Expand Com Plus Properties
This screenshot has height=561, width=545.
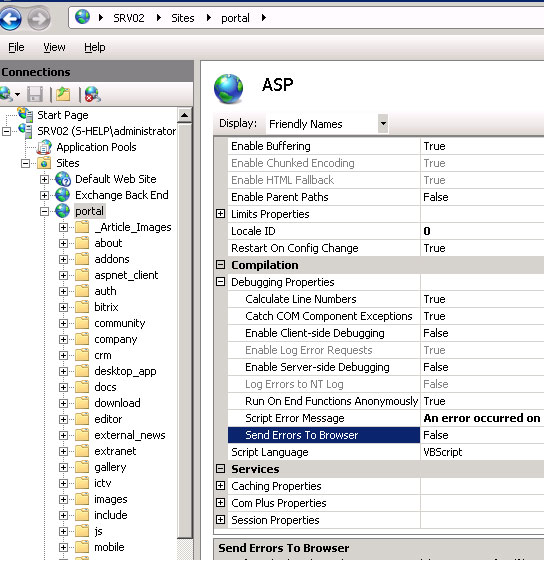tap(221, 502)
